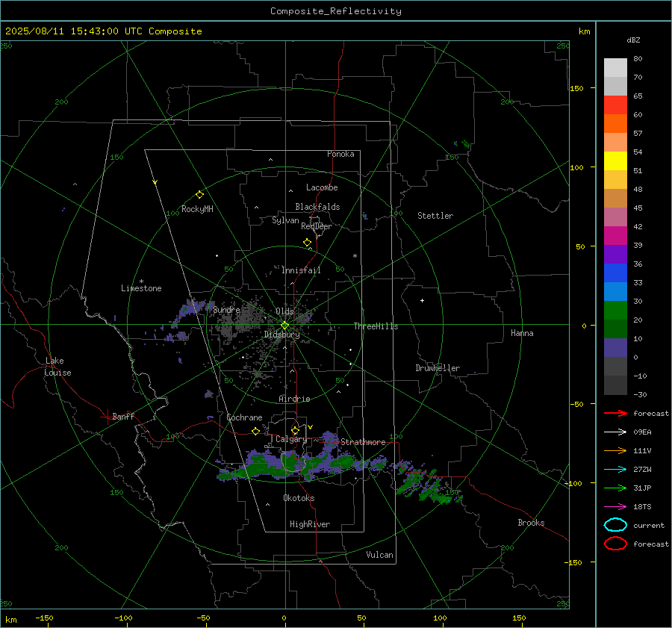Click the white plus marker west of Hanna

[x=422, y=300]
